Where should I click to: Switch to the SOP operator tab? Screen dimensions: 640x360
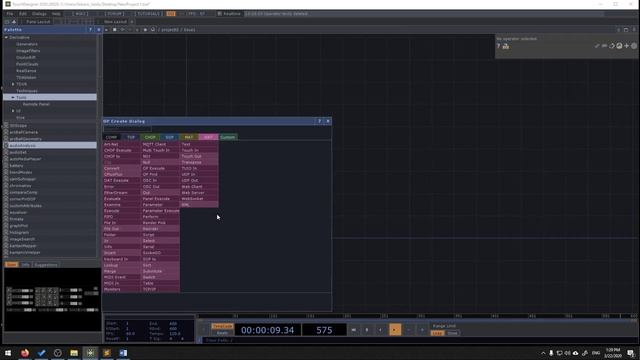pyautogui.click(x=169, y=138)
